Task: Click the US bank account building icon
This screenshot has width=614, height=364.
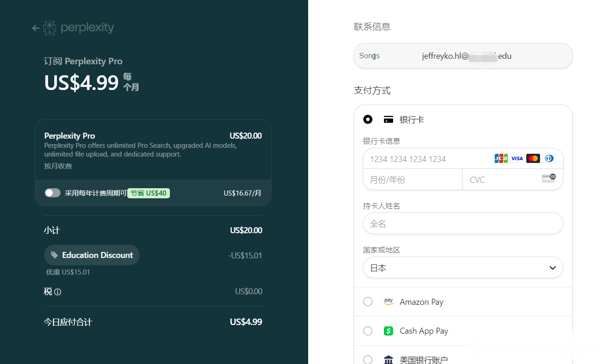Action: [x=389, y=360]
